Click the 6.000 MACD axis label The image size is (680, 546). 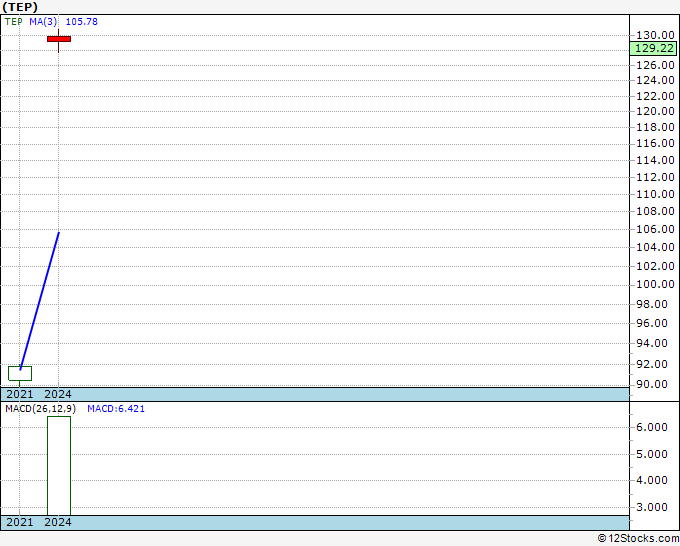(x=652, y=427)
